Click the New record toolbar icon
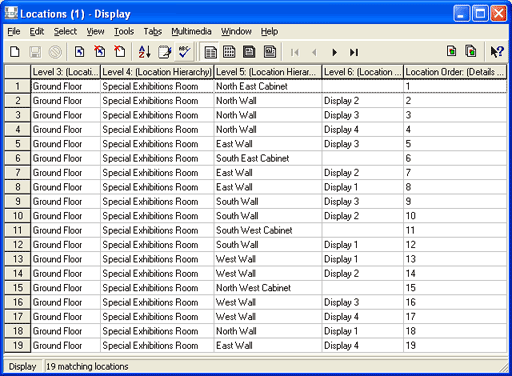This screenshot has height=376, width=512. (15, 52)
